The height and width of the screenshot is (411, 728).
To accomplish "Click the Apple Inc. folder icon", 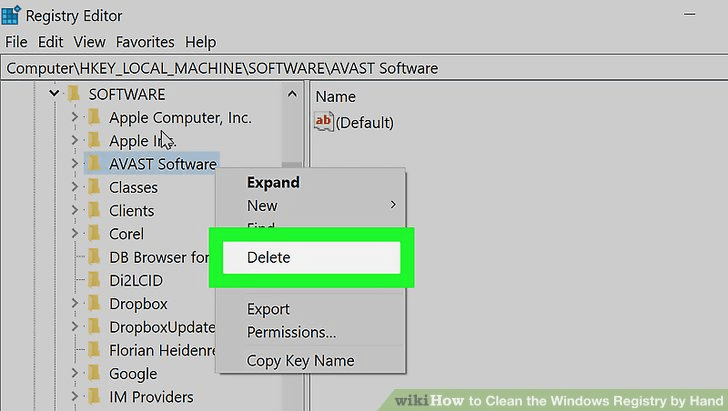I will (x=94, y=140).
